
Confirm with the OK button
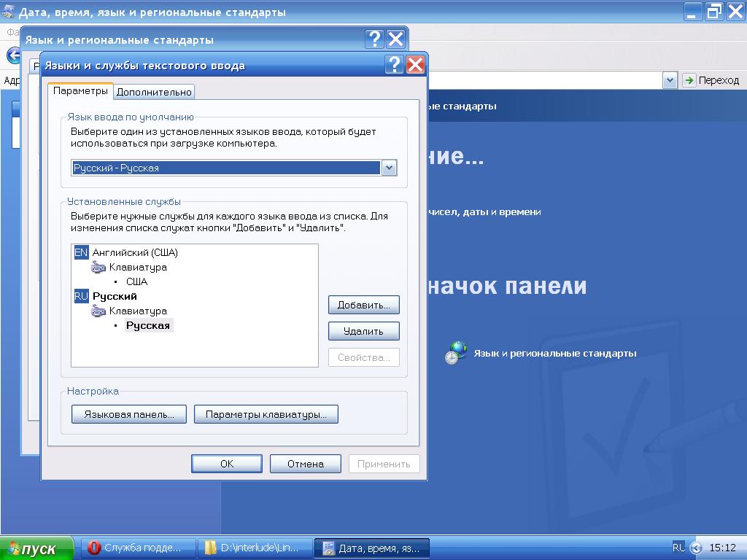tap(227, 464)
